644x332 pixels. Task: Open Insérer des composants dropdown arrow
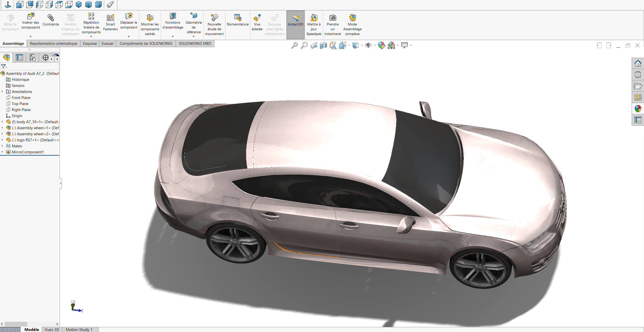click(30, 37)
